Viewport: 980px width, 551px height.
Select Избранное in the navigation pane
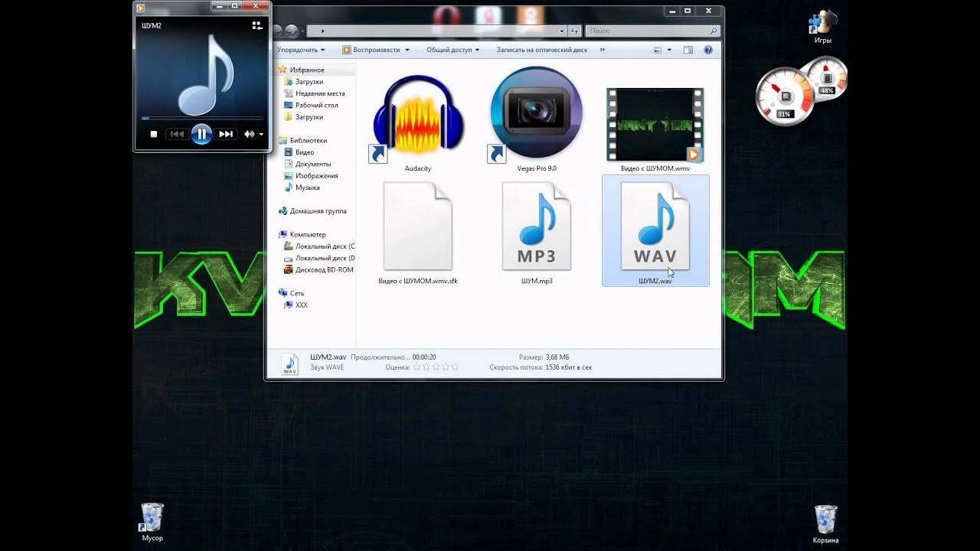[306, 70]
